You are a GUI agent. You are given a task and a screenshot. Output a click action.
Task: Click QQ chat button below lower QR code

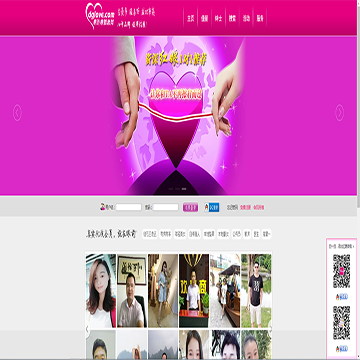click(342, 349)
